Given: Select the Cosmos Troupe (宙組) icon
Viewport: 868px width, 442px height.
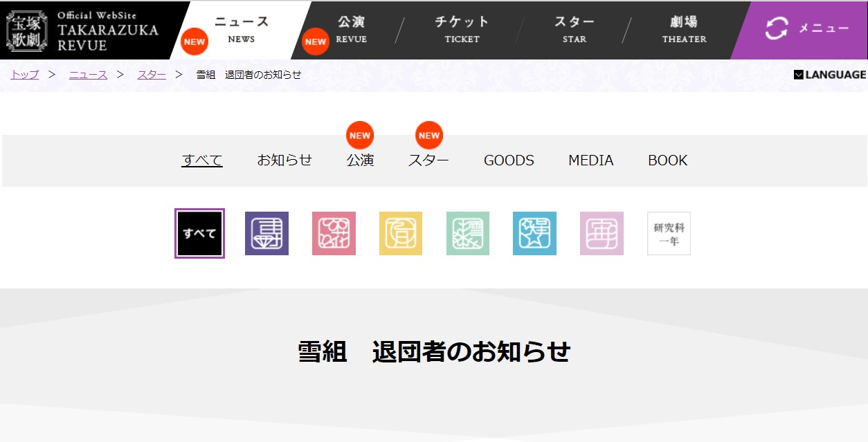Looking at the screenshot, I should click(x=602, y=233).
